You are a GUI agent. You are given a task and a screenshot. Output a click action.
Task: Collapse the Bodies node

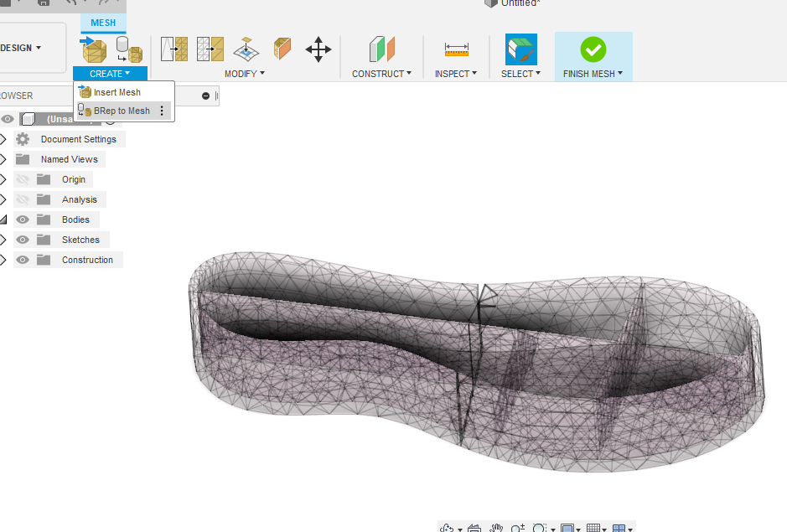(x=3, y=220)
